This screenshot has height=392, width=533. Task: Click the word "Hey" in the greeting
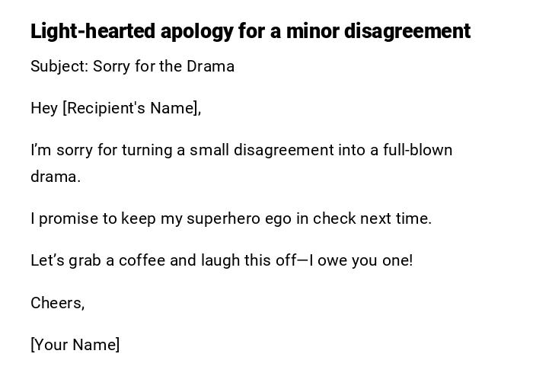pyautogui.click(x=44, y=108)
